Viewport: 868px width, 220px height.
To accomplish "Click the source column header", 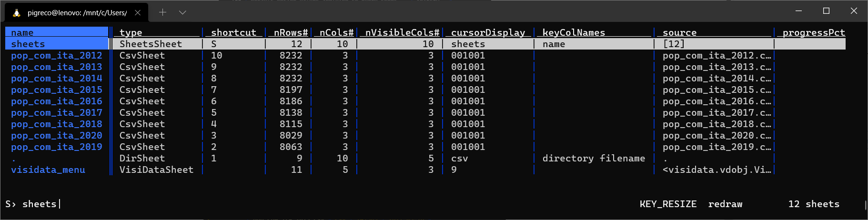I will point(679,33).
